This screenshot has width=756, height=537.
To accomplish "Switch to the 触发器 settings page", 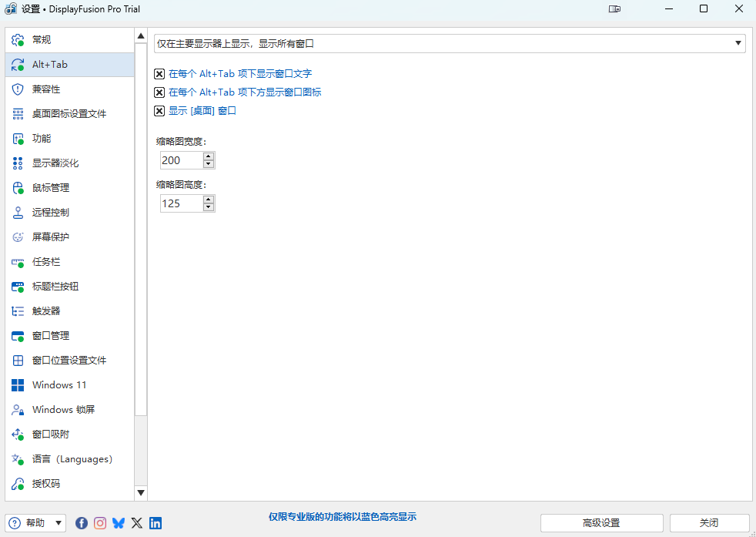I will (x=46, y=311).
